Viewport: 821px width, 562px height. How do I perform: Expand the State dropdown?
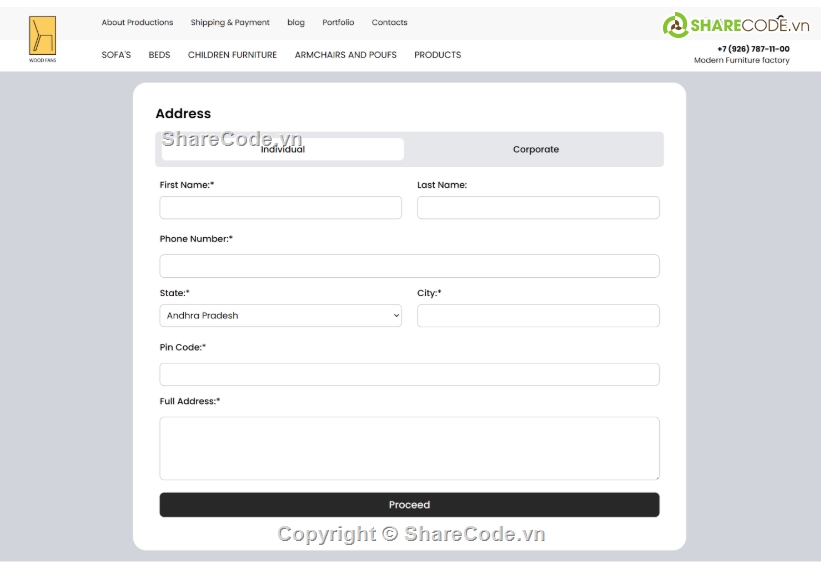click(x=280, y=316)
